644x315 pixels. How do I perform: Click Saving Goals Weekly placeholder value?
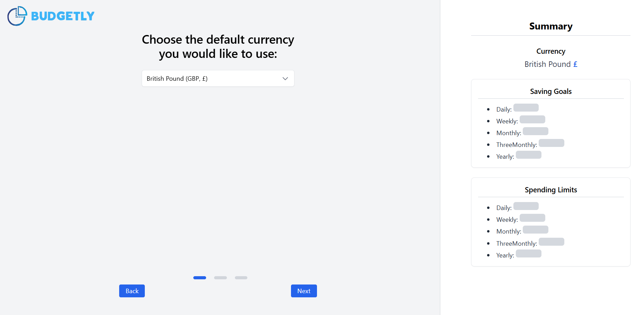pyautogui.click(x=532, y=120)
